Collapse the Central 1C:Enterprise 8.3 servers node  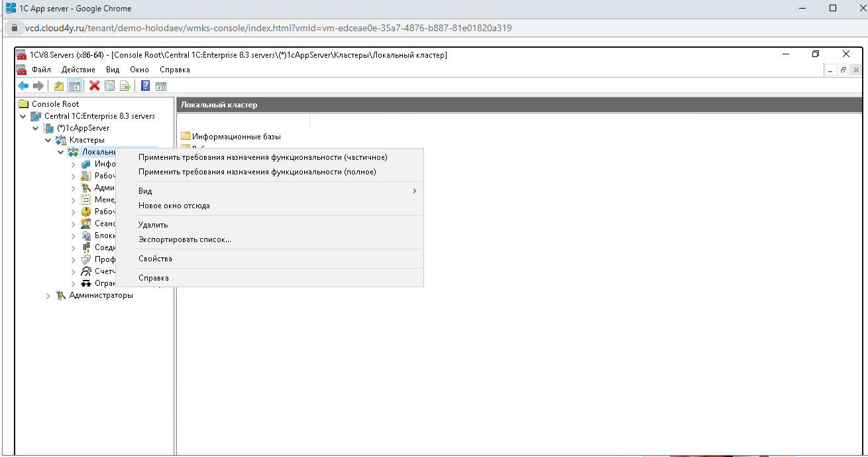tap(24, 116)
